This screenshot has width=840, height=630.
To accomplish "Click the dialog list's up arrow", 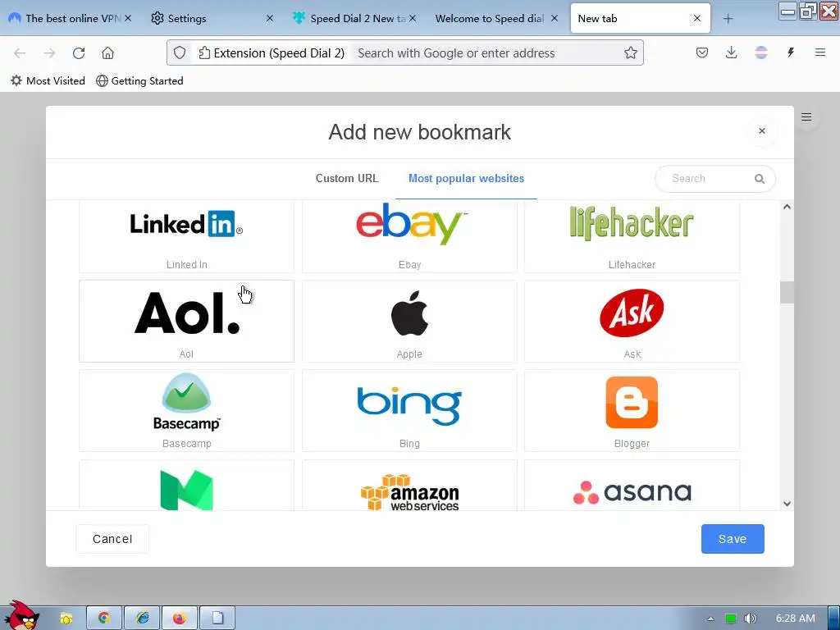I will pos(787,207).
